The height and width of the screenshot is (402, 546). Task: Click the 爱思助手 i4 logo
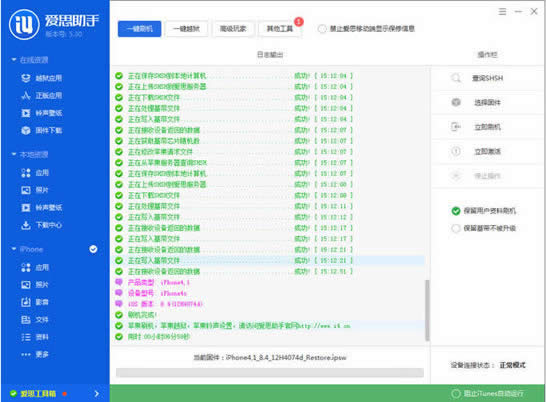(x=24, y=24)
